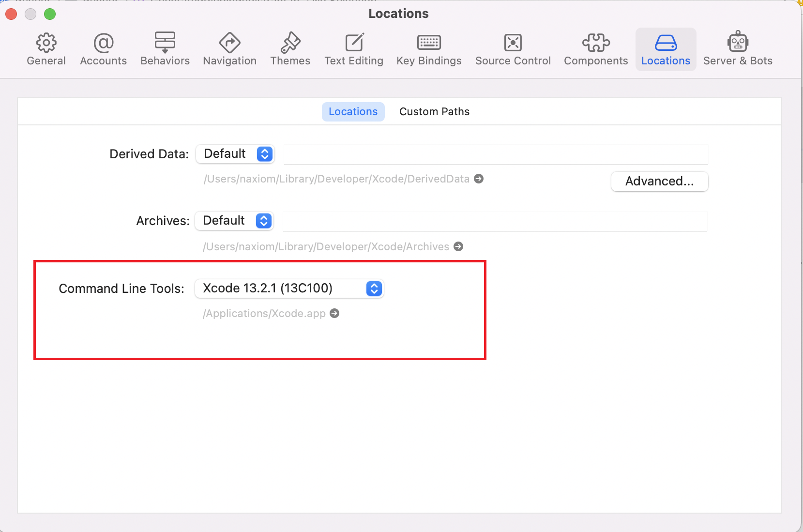Open the Source Control preferences pane

point(513,49)
